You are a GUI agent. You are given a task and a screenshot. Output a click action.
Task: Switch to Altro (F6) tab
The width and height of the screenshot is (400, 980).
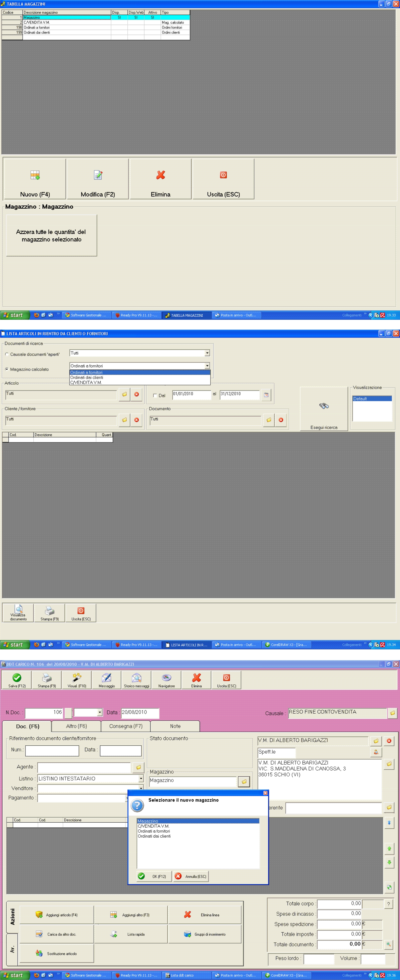pos(76,726)
